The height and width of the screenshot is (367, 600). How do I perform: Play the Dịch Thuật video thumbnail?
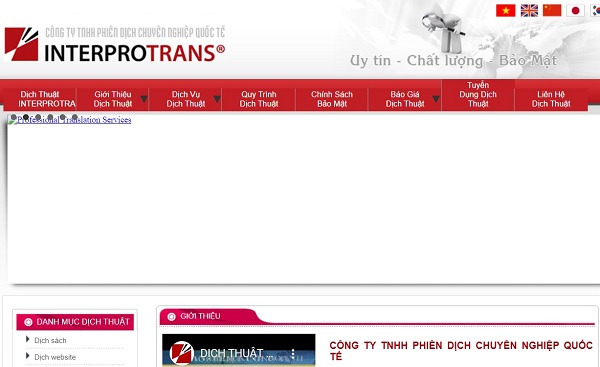coord(239,350)
